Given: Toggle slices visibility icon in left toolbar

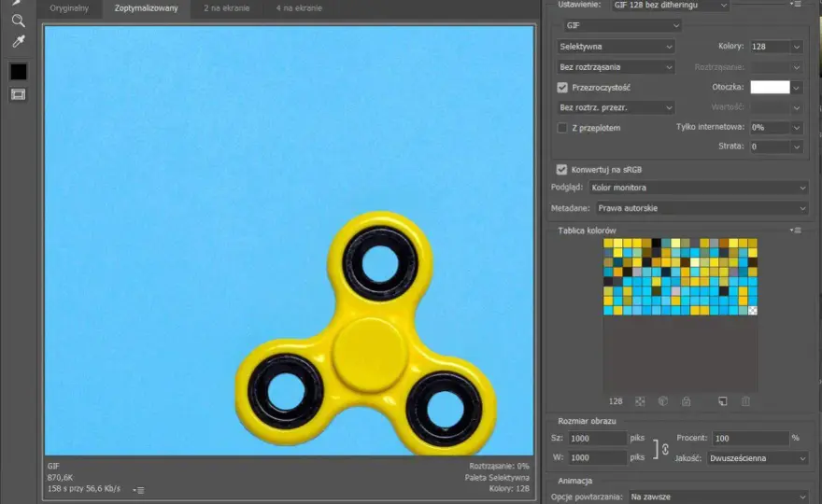Looking at the screenshot, I should (x=19, y=94).
